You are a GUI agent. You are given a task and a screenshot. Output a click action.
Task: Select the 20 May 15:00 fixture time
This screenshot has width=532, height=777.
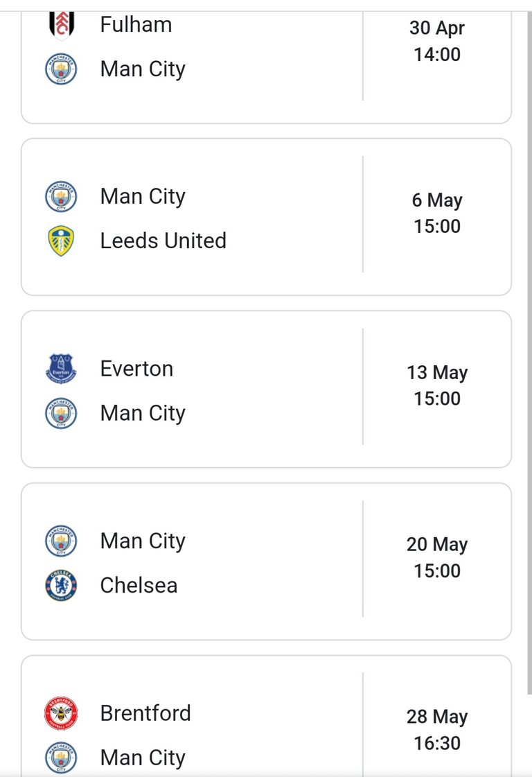pyautogui.click(x=437, y=557)
